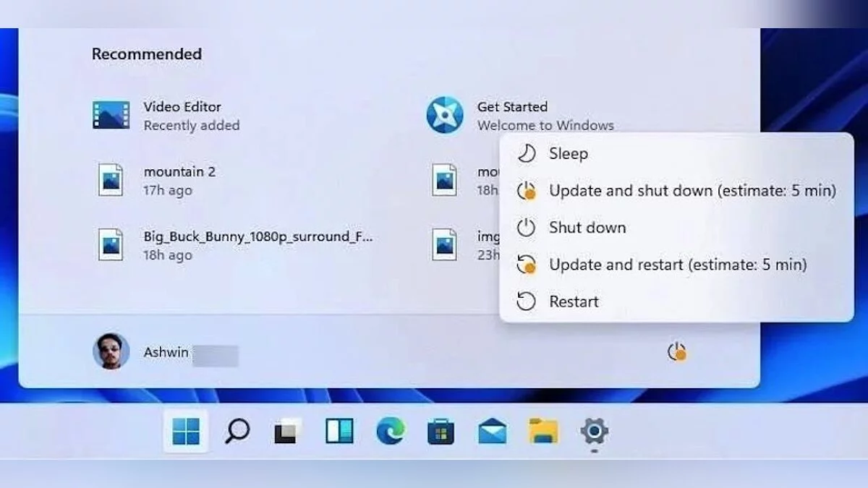The height and width of the screenshot is (488, 868).
Task: Click the circular arrow icon beside Restart
Action: tap(526, 301)
